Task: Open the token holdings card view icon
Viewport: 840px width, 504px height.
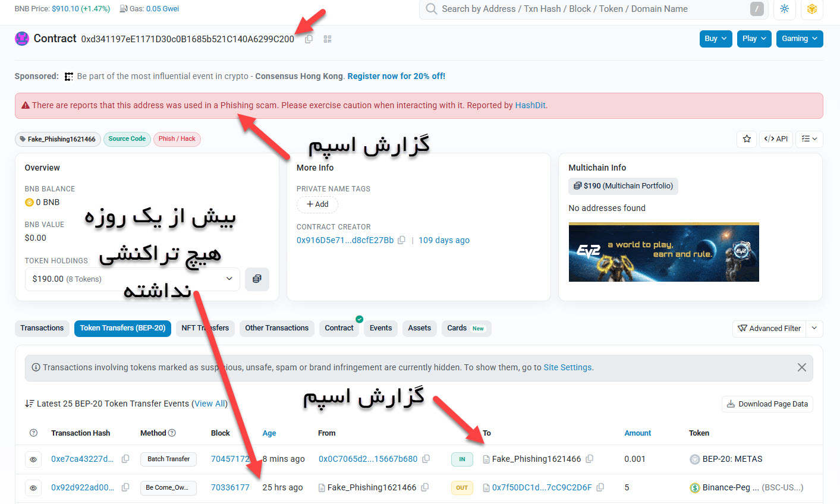Action: click(257, 279)
